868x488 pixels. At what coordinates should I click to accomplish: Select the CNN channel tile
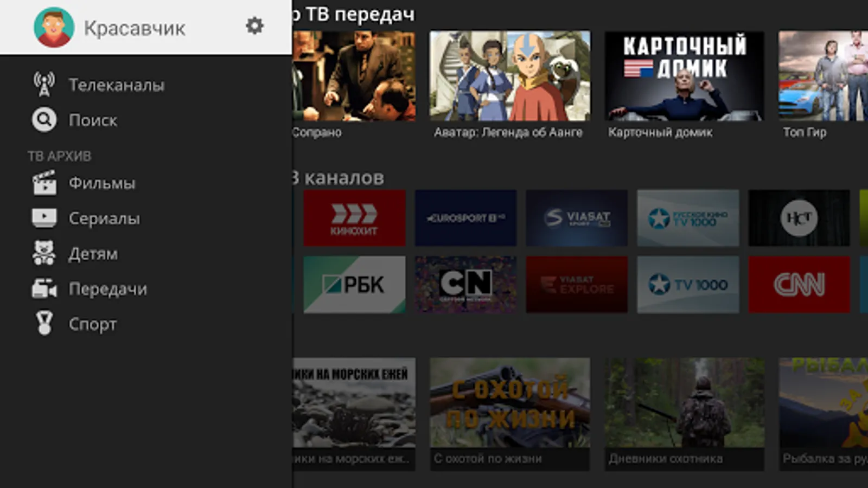coord(799,285)
